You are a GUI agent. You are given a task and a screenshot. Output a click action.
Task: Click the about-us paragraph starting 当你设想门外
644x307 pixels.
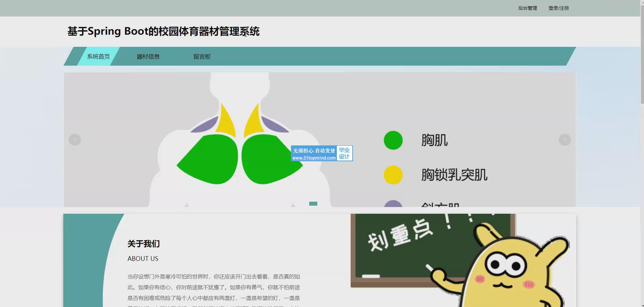point(214,290)
